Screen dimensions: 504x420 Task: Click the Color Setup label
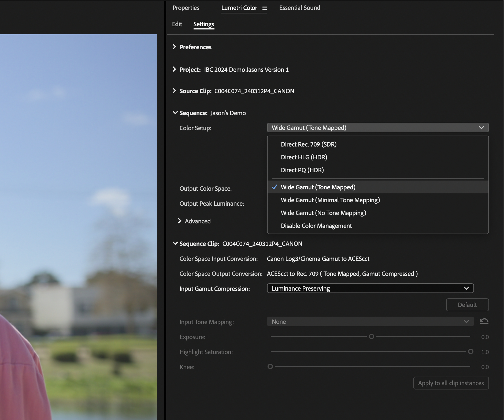[x=195, y=128]
